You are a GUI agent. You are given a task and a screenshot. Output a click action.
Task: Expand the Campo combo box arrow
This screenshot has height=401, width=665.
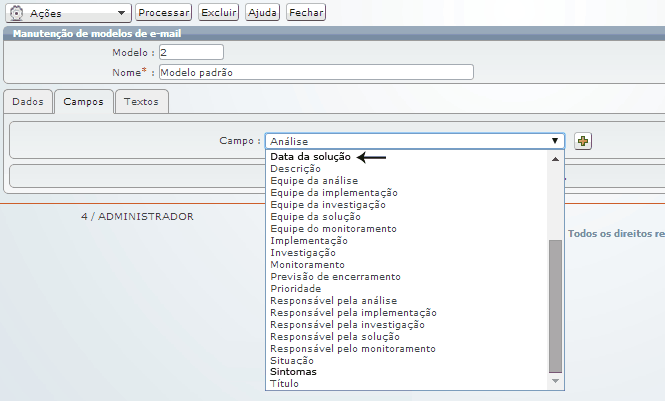tap(554, 141)
